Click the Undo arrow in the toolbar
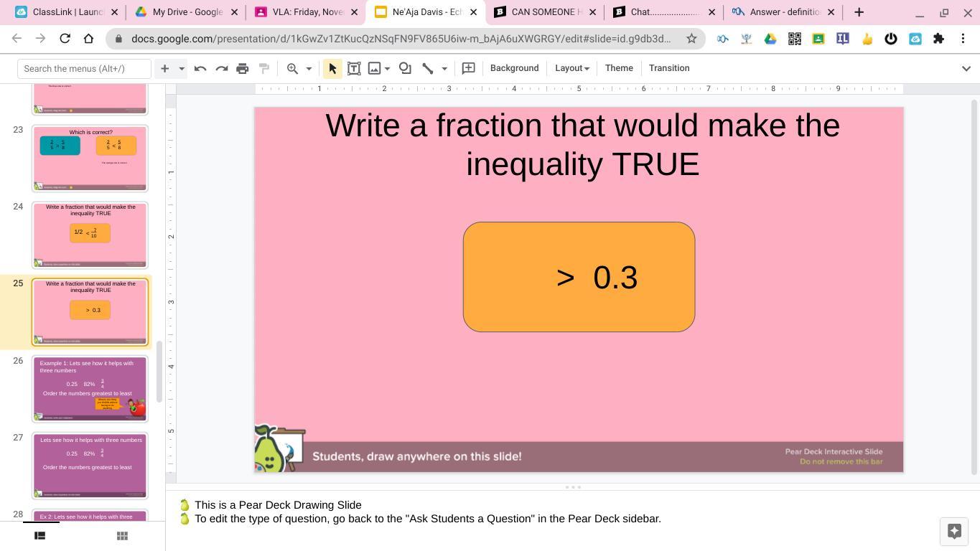 tap(200, 68)
